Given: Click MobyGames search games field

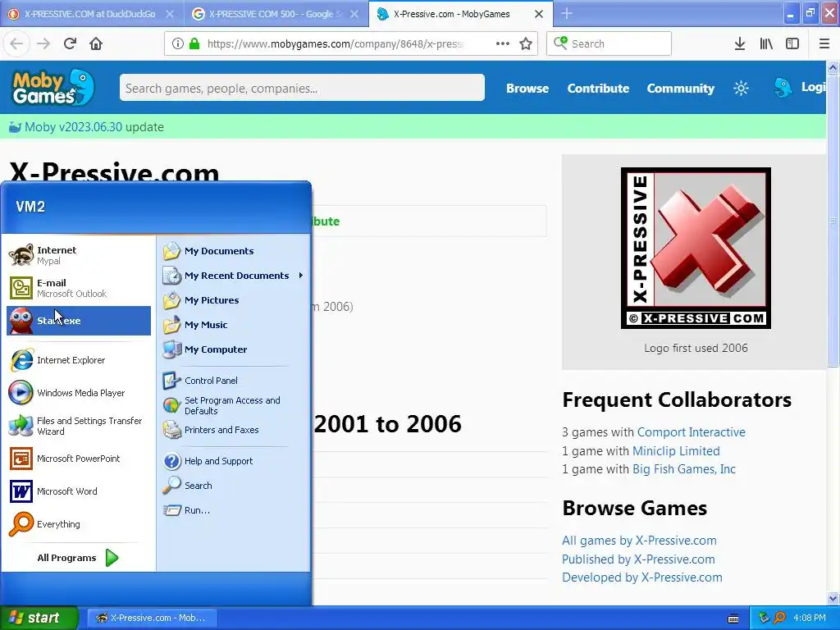Looking at the screenshot, I should [302, 87].
